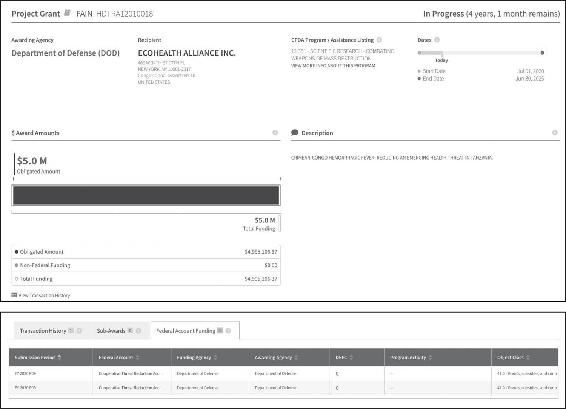The image size is (566, 409).
Task: Sort table by Funding Agency column
Action: tap(215, 357)
